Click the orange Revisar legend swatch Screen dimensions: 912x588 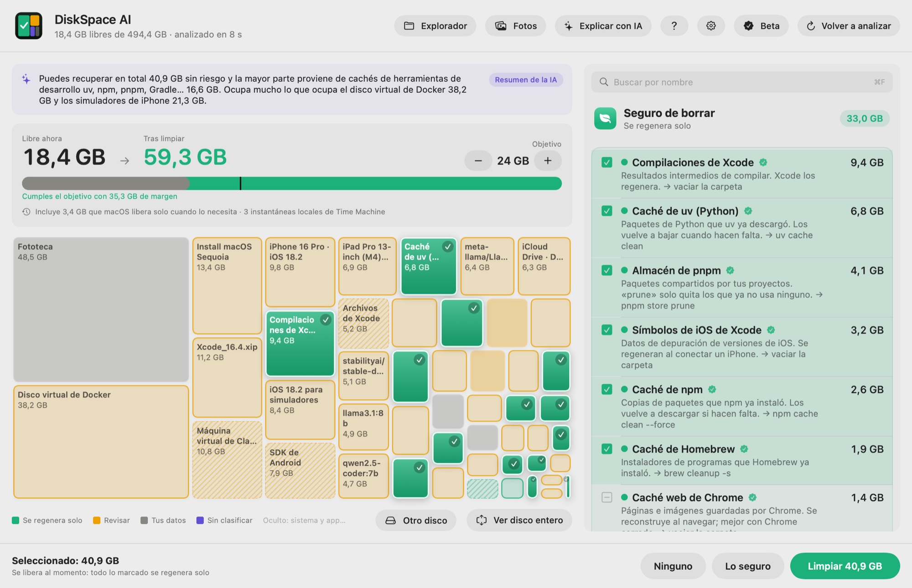coord(97,521)
